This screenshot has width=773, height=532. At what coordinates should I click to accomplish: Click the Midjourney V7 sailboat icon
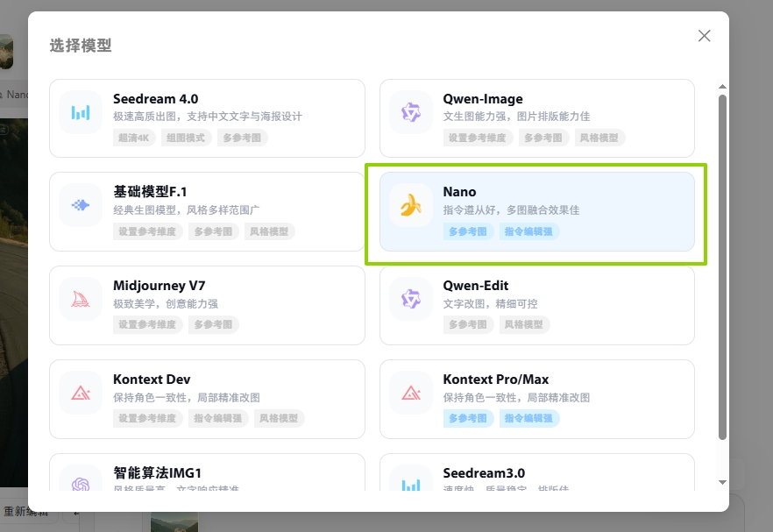tap(81, 300)
